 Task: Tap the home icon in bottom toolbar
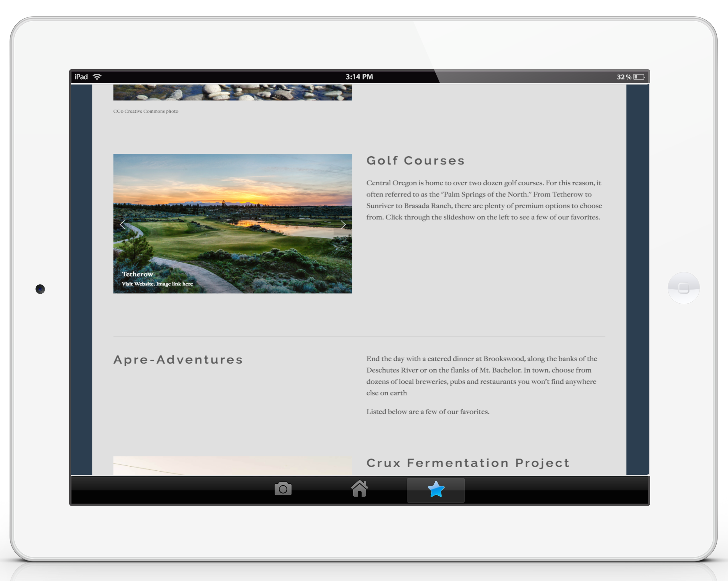click(359, 489)
